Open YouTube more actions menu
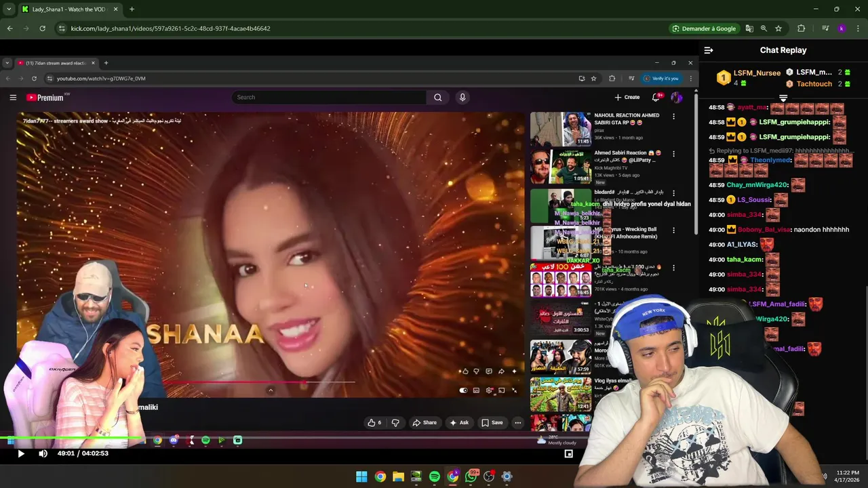Viewport: 868px width, 488px height. pyautogui.click(x=517, y=422)
